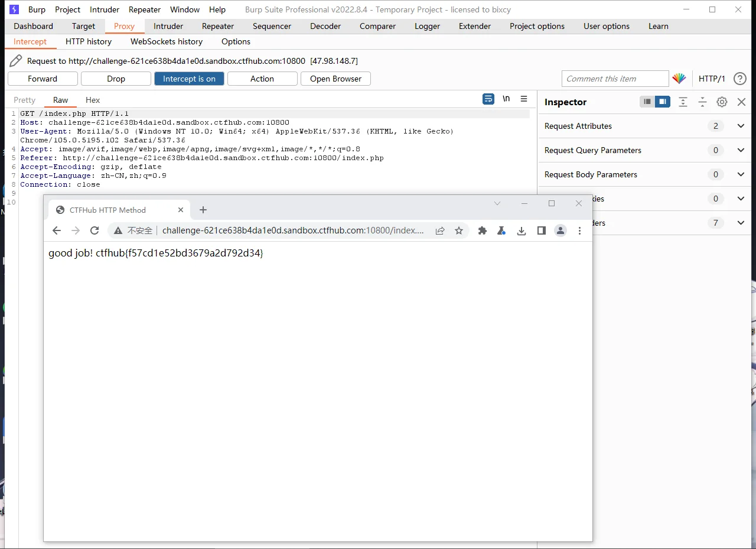Screen dimensions: 756x549
Task: Open the HTTP history sub-tab
Action: pyautogui.click(x=89, y=41)
